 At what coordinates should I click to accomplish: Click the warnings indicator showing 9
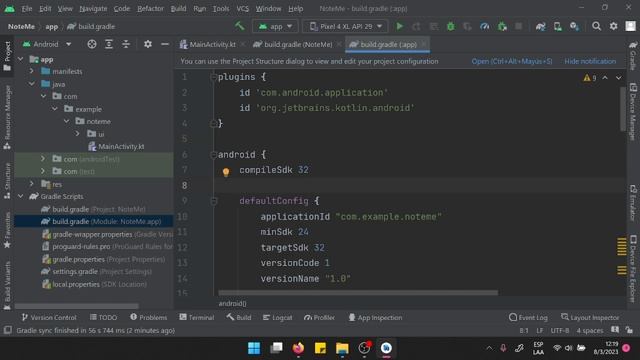coord(590,78)
